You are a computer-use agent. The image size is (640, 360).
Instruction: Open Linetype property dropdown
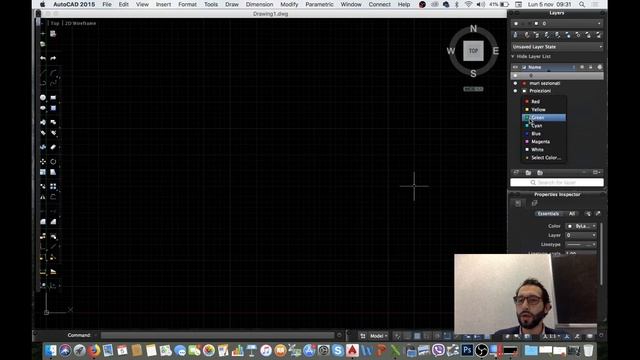[x=581, y=244]
